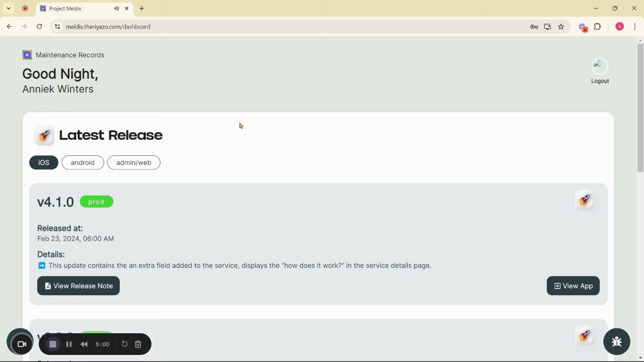Open a new browser tab
The height and width of the screenshot is (362, 644).
[x=141, y=9]
